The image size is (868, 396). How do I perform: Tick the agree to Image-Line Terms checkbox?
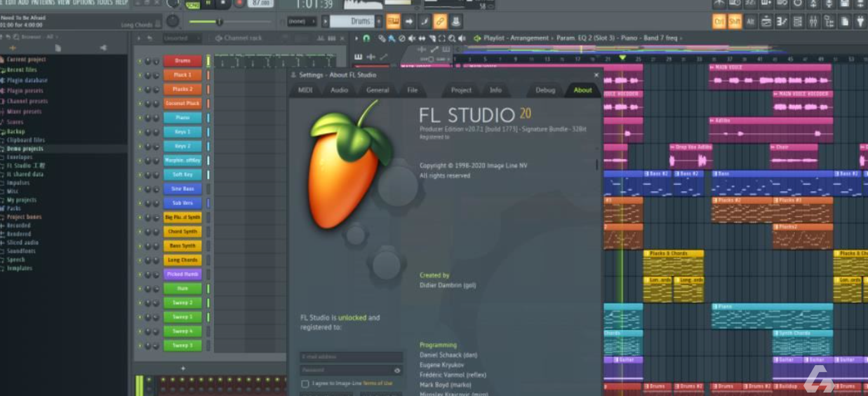[305, 383]
